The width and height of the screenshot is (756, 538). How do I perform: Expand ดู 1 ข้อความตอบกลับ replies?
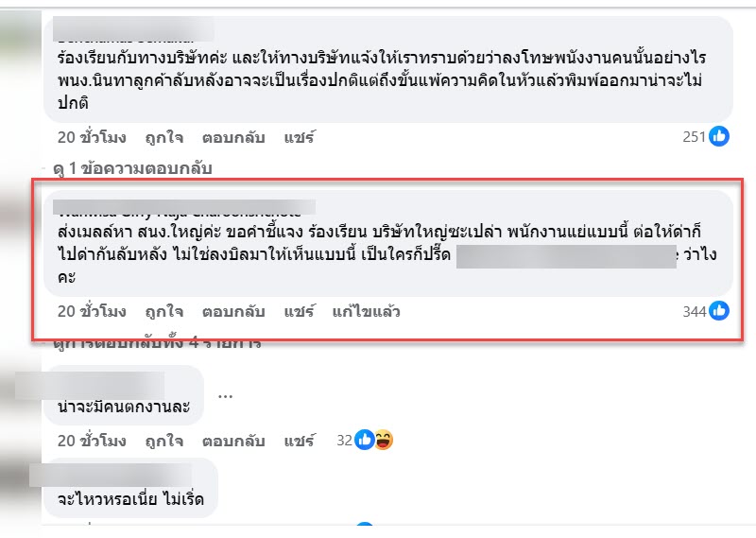(x=132, y=168)
